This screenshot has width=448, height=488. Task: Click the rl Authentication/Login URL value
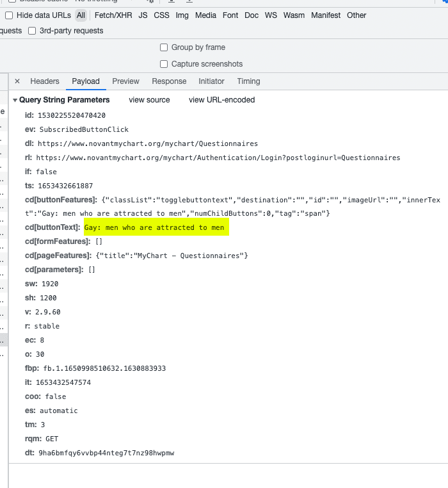(x=218, y=158)
